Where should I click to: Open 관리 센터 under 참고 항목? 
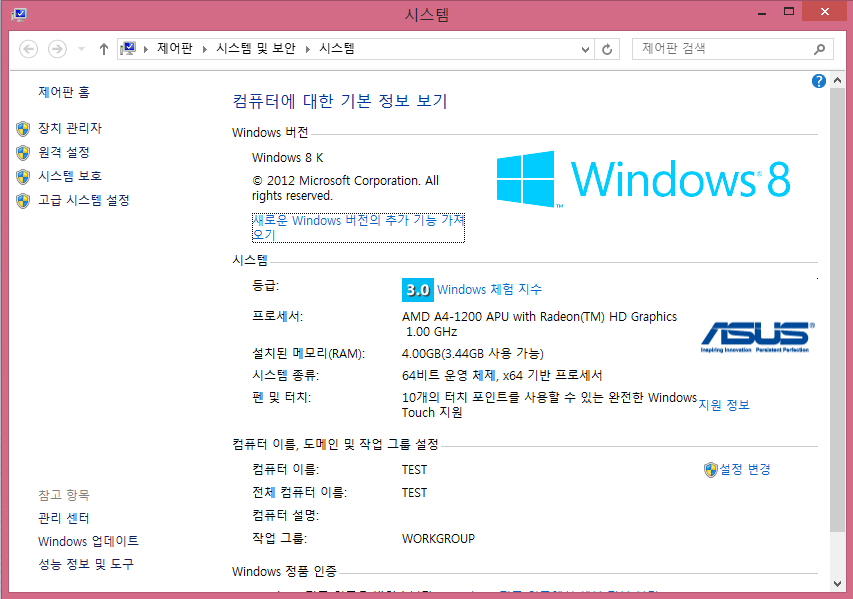pos(64,518)
